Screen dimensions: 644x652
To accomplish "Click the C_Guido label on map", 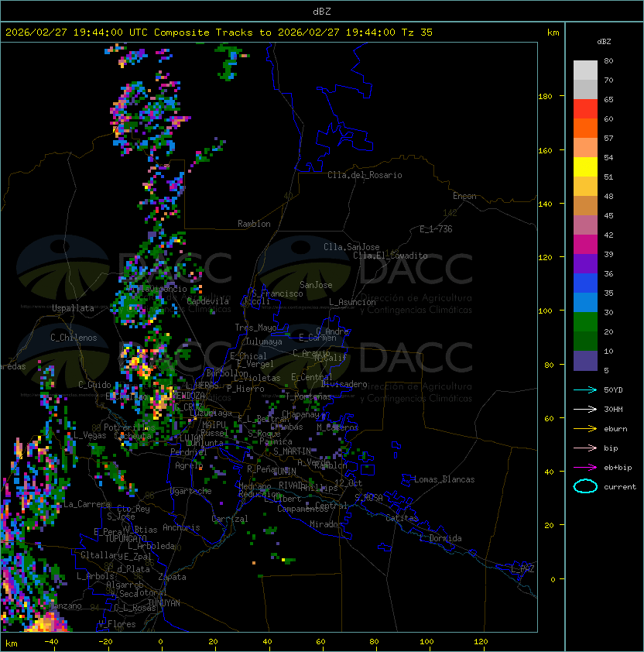I will (x=94, y=385).
